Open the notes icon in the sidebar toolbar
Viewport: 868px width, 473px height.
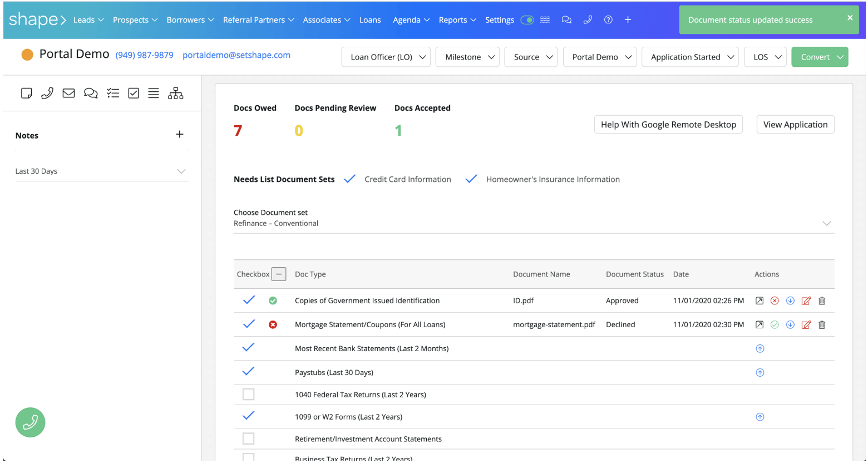26,93
